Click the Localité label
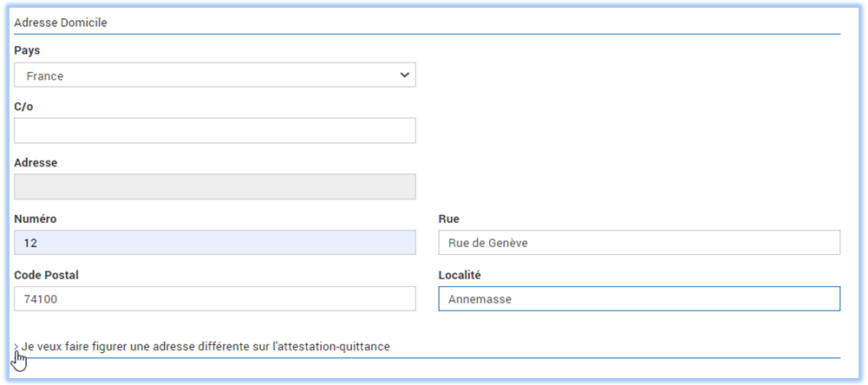Screen dimensions: 868x385 pos(459,275)
